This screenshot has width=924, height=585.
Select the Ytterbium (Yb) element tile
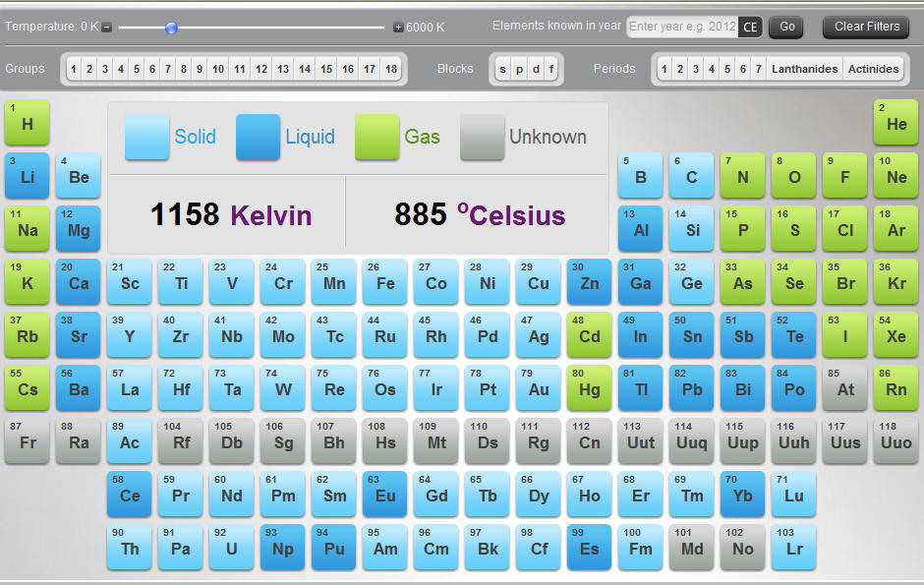[742, 494]
